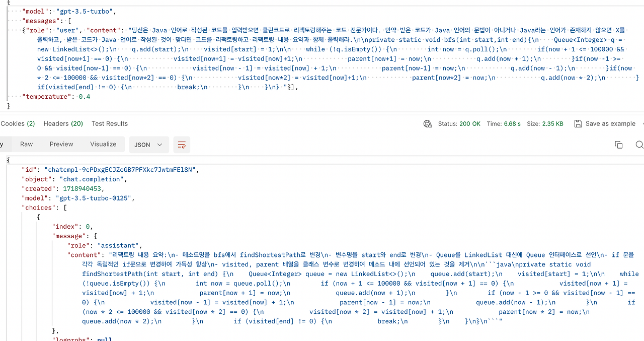
Task: Click the "object": "chat.completion" line
Action: coord(74,179)
